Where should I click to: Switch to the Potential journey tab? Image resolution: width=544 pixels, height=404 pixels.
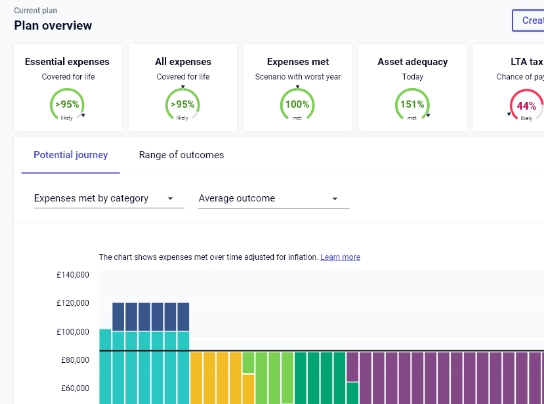[x=70, y=155]
